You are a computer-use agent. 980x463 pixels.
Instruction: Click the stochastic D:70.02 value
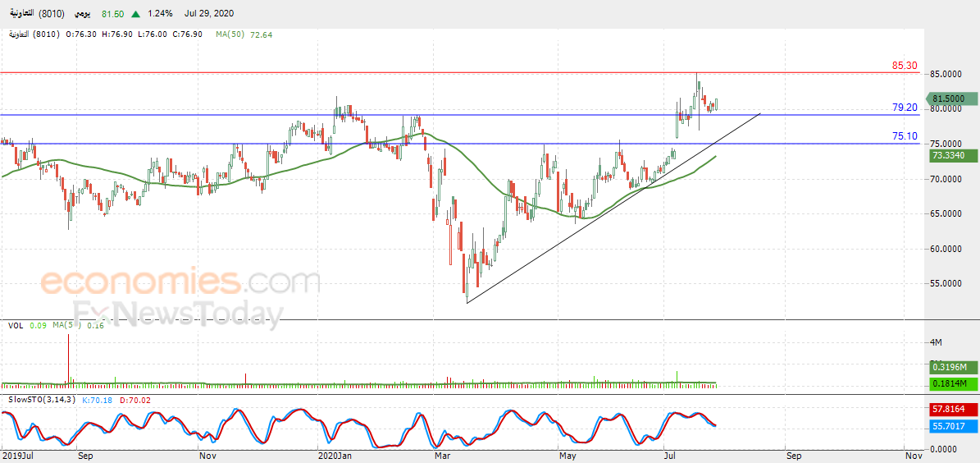pos(135,400)
